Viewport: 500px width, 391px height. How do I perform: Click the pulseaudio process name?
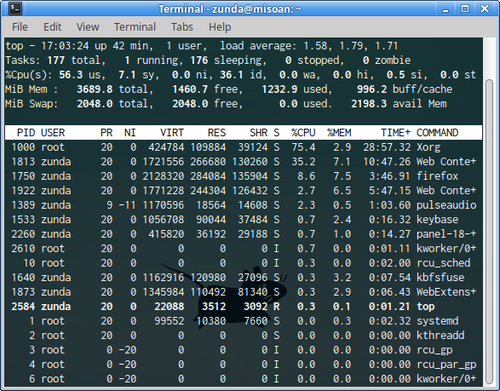(x=446, y=205)
